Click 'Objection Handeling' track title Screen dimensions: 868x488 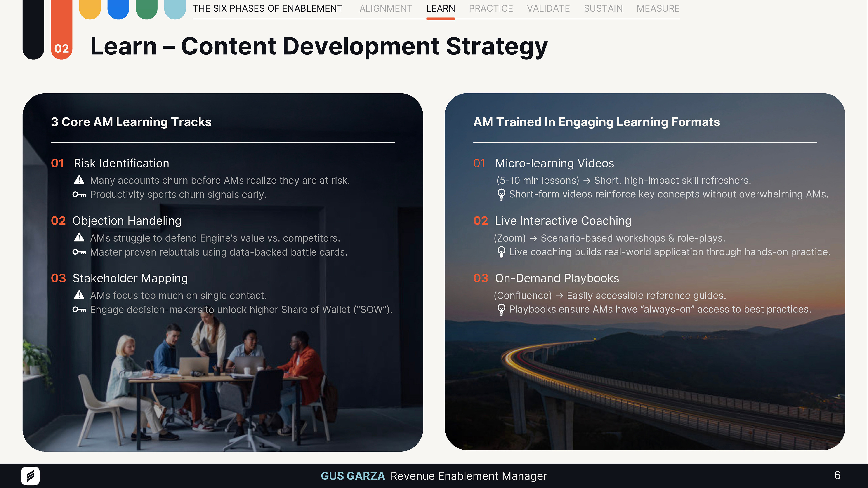[127, 221]
